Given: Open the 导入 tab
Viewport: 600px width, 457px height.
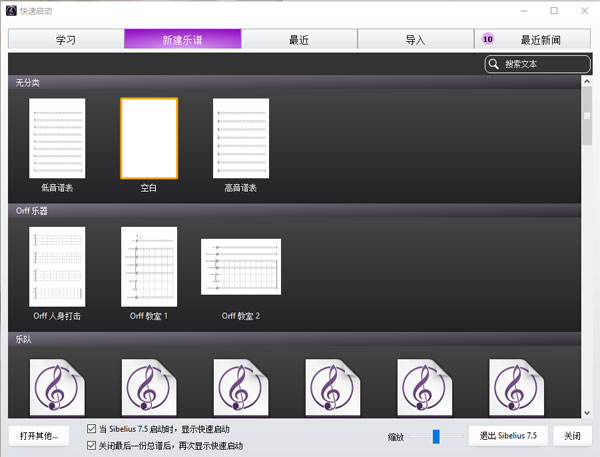Looking at the screenshot, I should click(415, 39).
